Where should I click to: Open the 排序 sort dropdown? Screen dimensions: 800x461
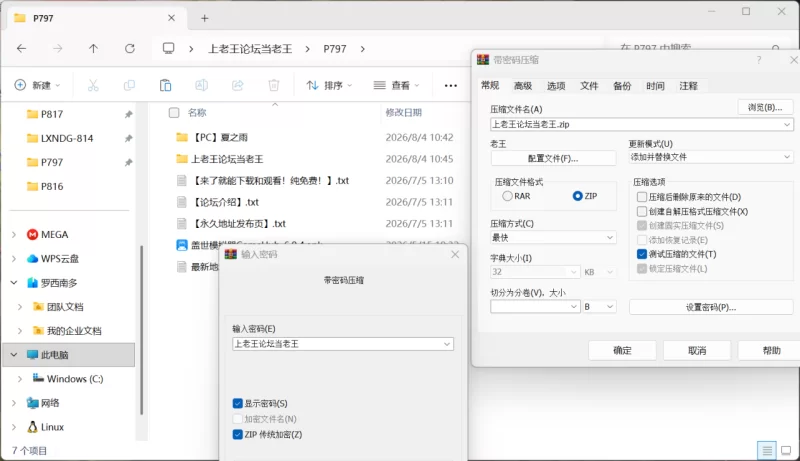tap(329, 85)
